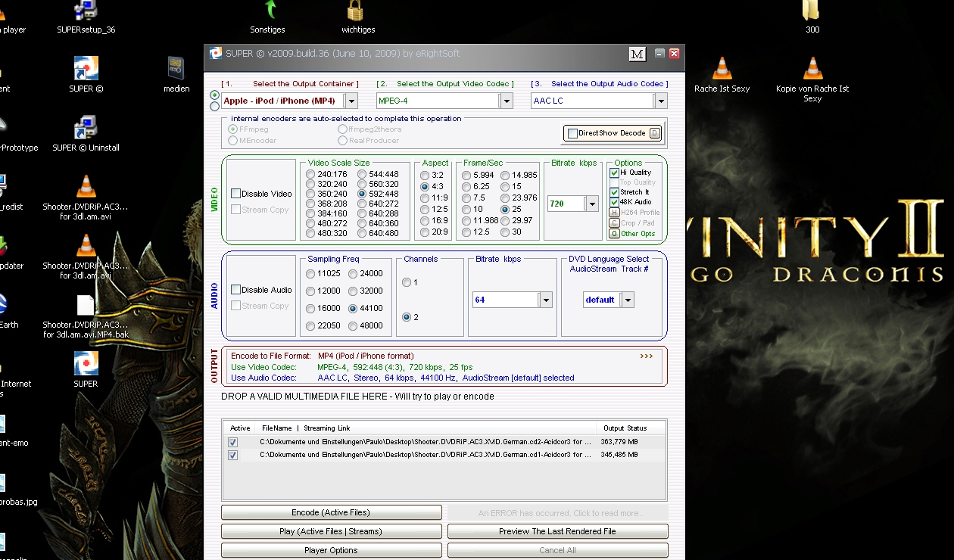Viewport: 954px width, 560px height.
Task: Uncheck the Stretch It option
Action: point(614,192)
